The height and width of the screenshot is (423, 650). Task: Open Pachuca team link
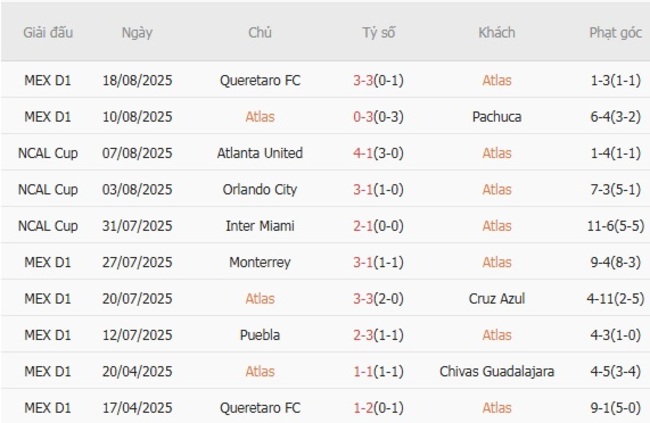click(x=497, y=117)
